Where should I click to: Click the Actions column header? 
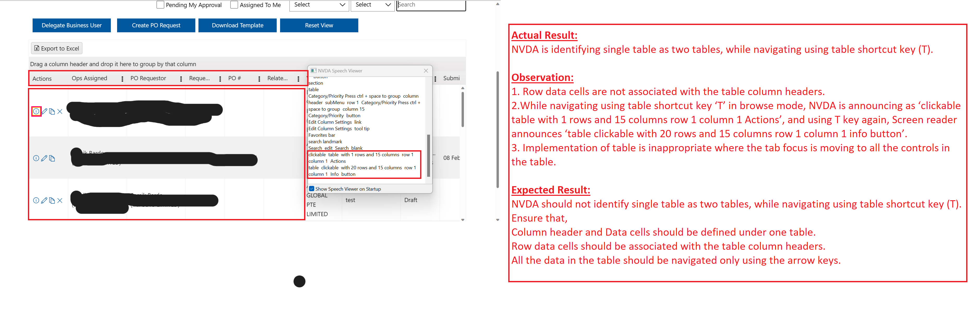(42, 79)
